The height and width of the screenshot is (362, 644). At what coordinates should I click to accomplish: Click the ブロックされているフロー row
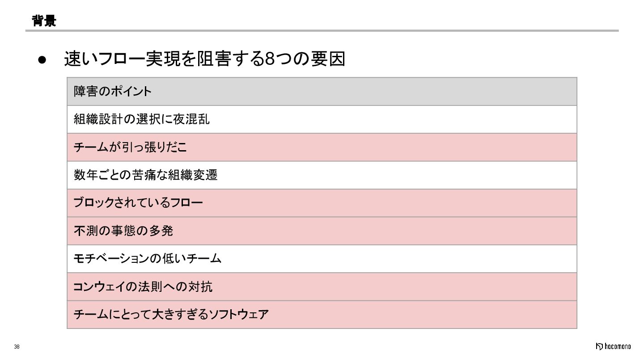pos(322,203)
